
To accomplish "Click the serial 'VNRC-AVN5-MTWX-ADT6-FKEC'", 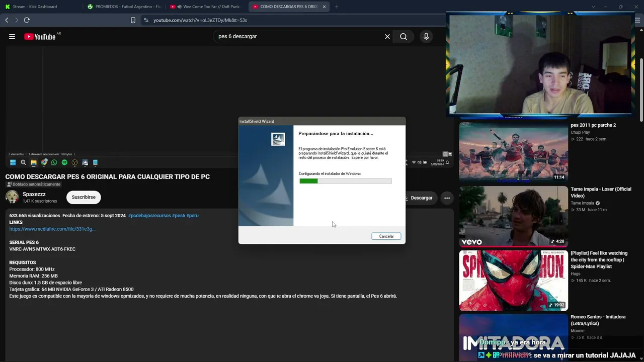I will pyautogui.click(x=42, y=249).
